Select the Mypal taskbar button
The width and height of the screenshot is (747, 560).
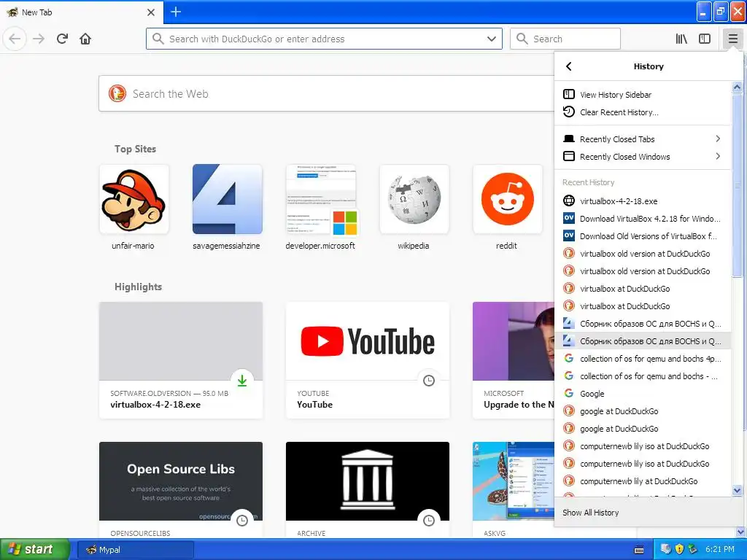coord(136,550)
